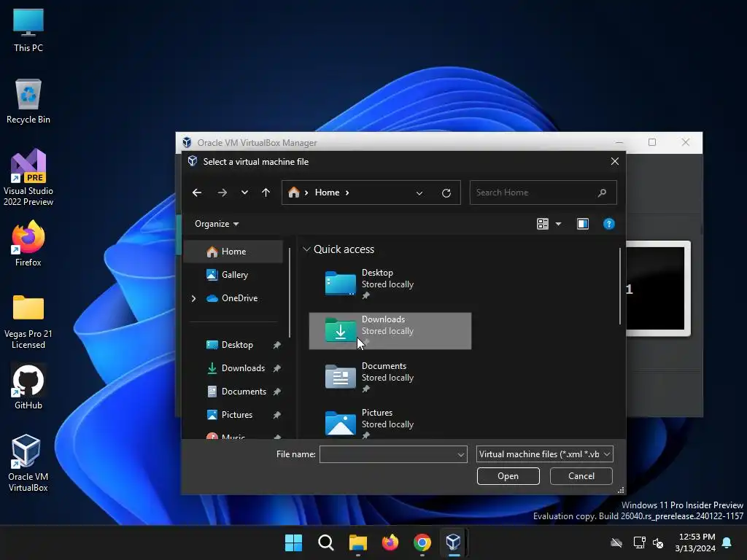The height and width of the screenshot is (560, 747).
Task: Expand the File name dropdown arrow
Action: tap(461, 454)
